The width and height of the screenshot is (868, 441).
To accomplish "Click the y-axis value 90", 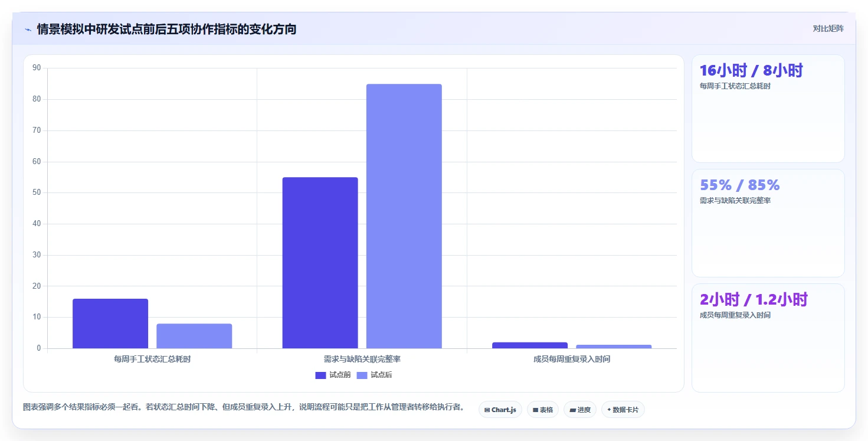I will [37, 68].
